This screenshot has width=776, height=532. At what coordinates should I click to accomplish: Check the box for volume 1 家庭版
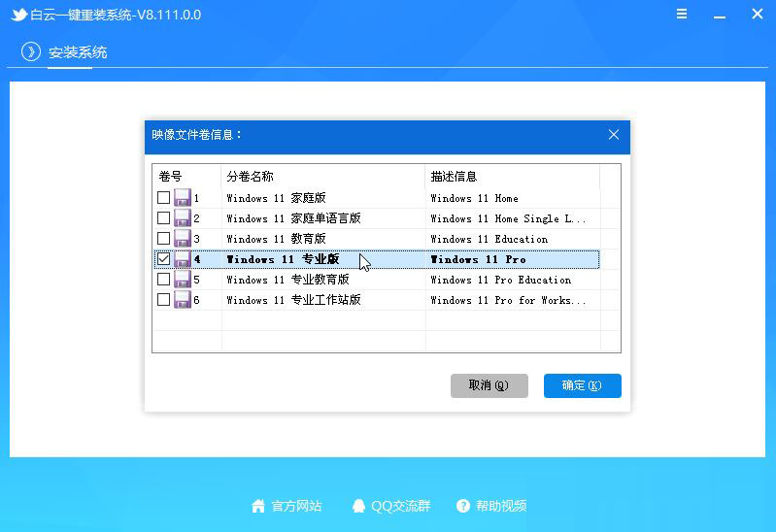tap(163, 198)
